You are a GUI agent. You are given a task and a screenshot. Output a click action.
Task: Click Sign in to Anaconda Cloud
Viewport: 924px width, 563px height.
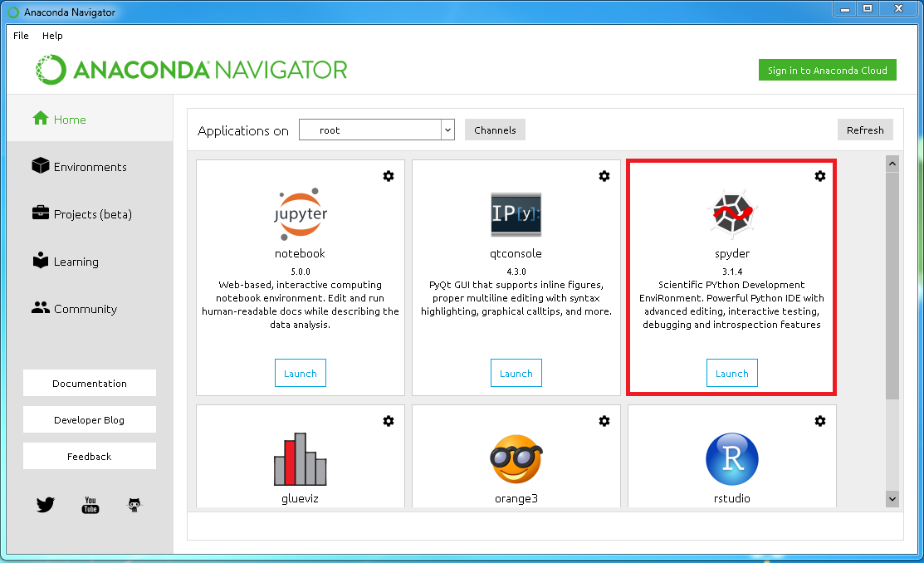pyautogui.click(x=827, y=71)
